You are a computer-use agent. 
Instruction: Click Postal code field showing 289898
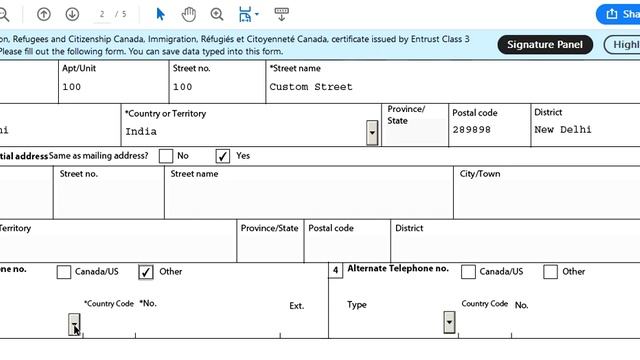[489, 130]
